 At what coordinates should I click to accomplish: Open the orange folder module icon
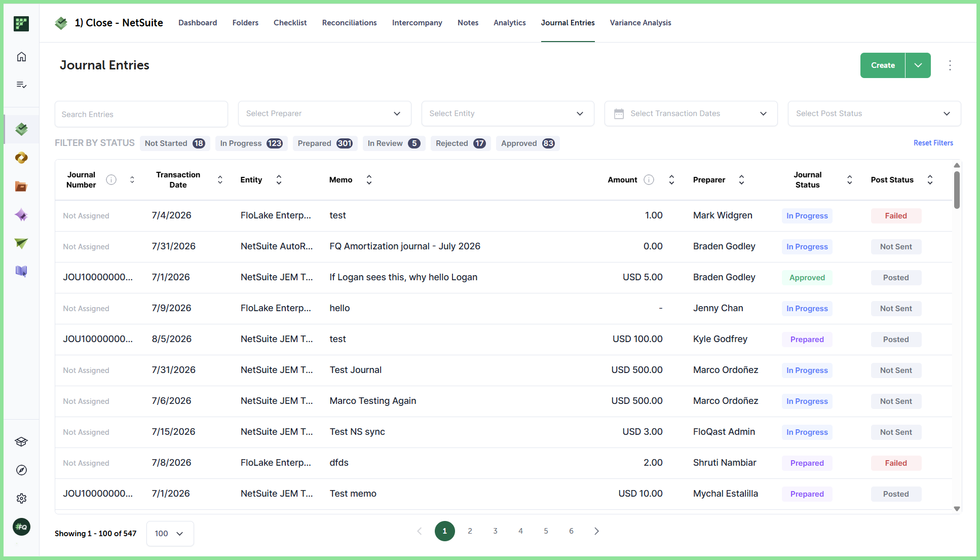point(21,186)
